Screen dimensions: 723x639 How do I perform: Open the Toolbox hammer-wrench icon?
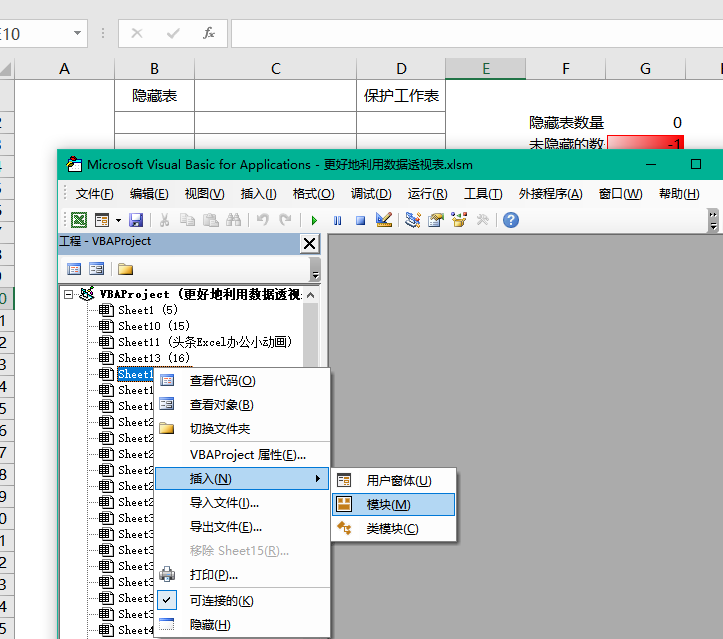pos(482,220)
